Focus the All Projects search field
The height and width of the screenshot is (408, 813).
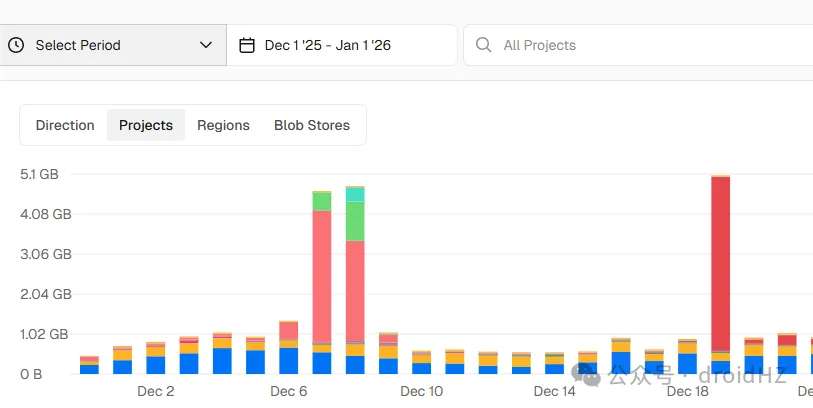(x=638, y=45)
